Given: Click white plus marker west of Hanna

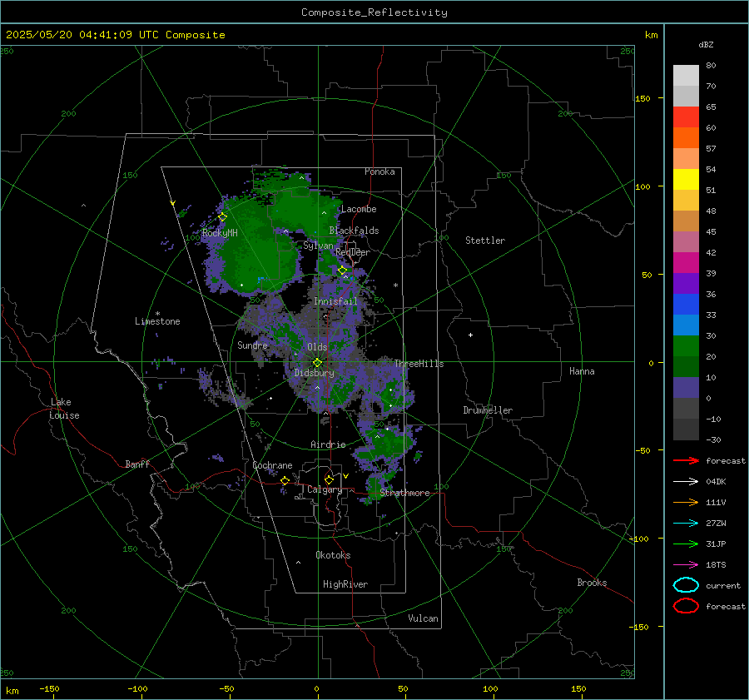Looking at the screenshot, I should coord(470,335).
